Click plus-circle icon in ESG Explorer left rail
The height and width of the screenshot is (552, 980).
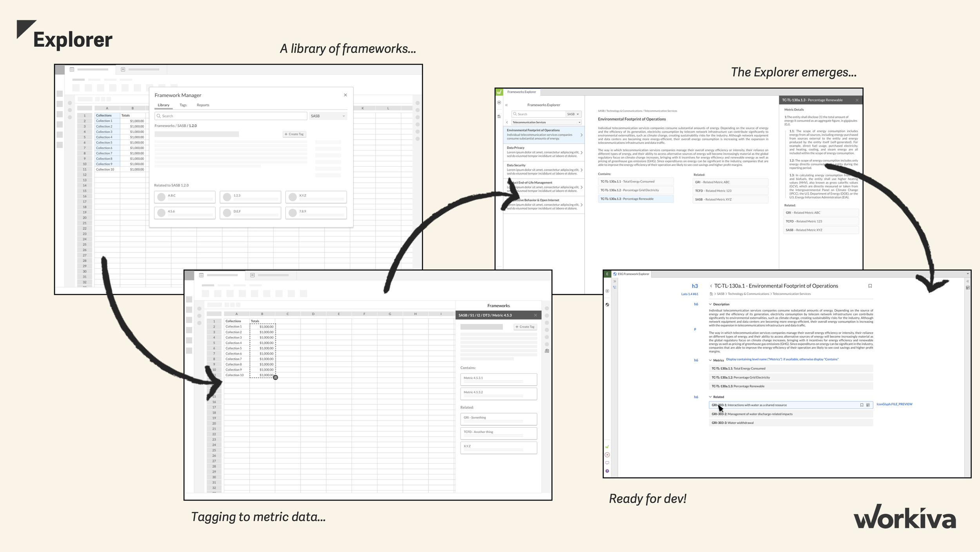click(x=607, y=291)
